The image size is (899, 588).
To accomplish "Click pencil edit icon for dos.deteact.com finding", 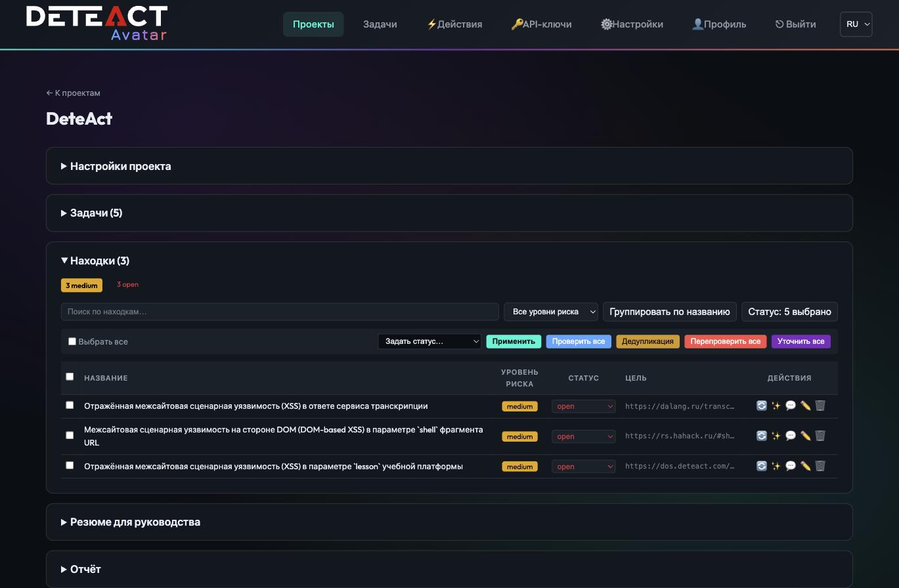I will (x=805, y=466).
